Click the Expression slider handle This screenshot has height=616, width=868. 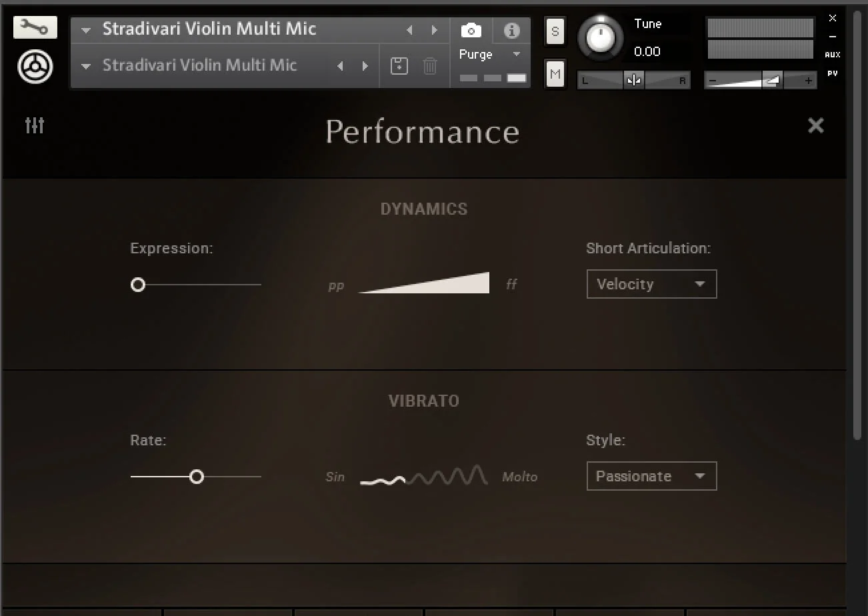coord(138,285)
